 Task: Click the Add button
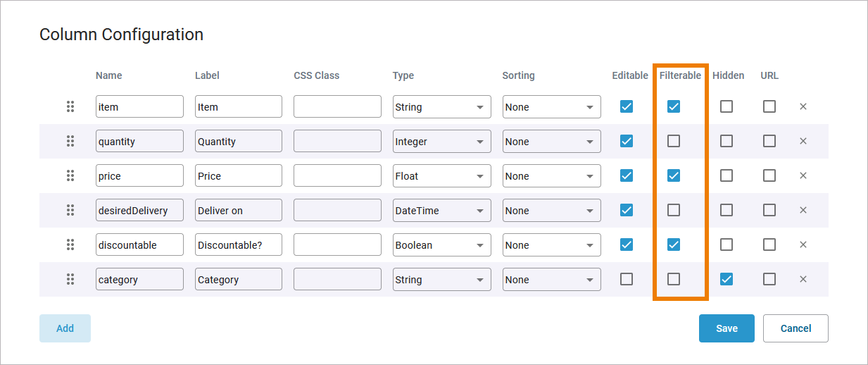65,328
